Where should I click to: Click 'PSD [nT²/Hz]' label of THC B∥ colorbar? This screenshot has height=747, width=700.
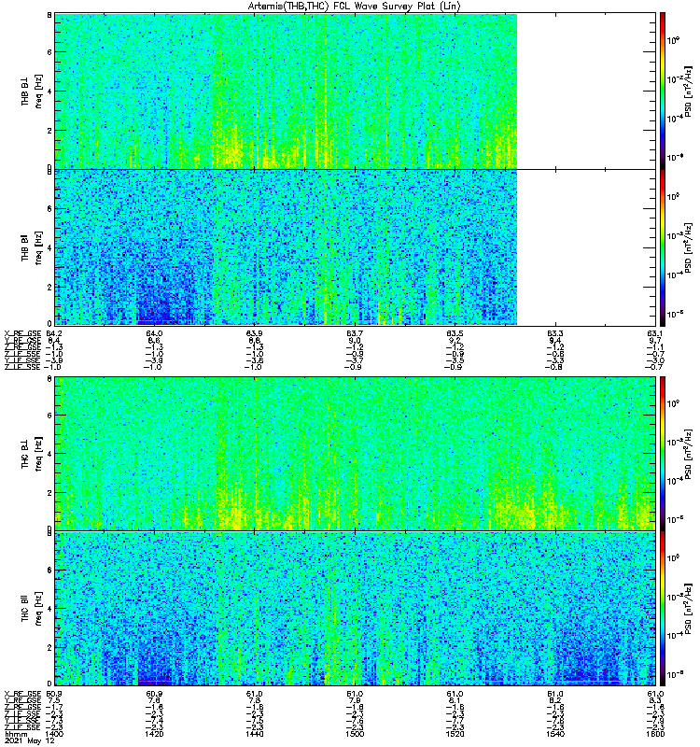[x=688, y=609]
